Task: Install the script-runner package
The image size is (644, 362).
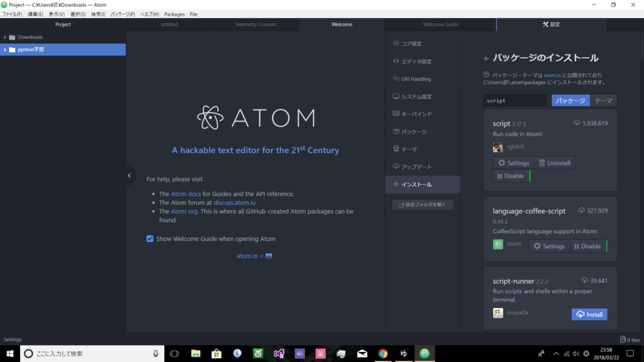Action: (589, 314)
